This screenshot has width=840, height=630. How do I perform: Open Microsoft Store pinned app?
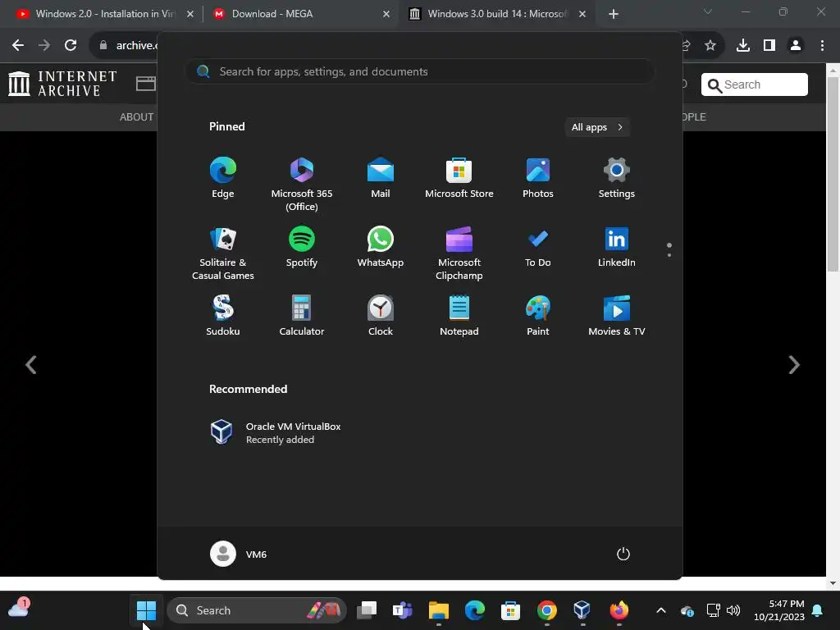point(459,178)
